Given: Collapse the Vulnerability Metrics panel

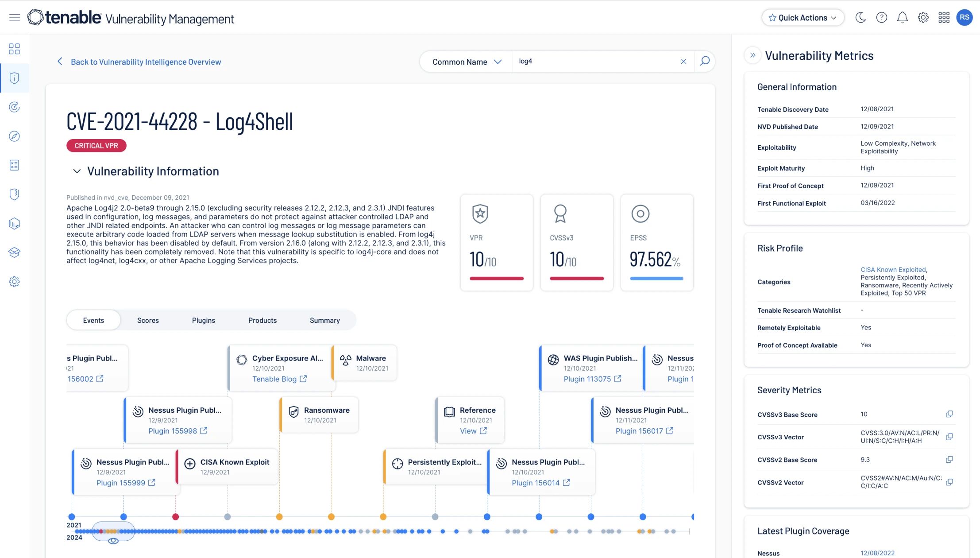Looking at the screenshot, I should pyautogui.click(x=752, y=55).
